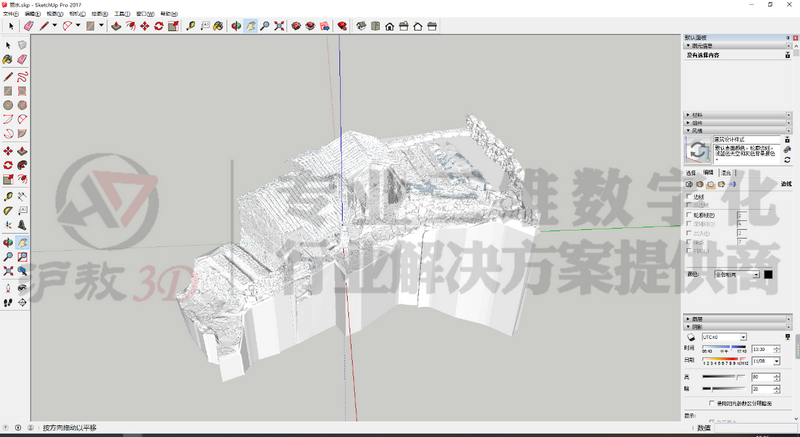Select the Rectangle shape tool in top toolbar
This screenshot has width=800, height=437.
tap(90, 26)
